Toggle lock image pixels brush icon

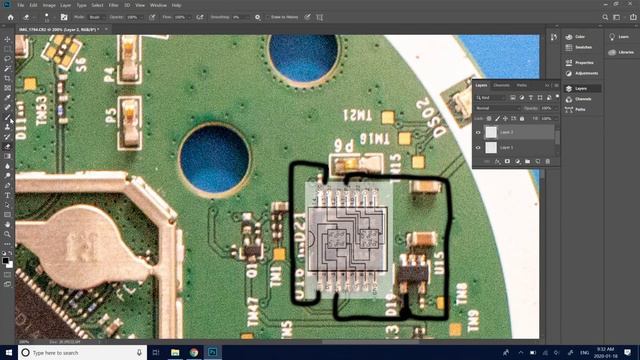click(497, 118)
